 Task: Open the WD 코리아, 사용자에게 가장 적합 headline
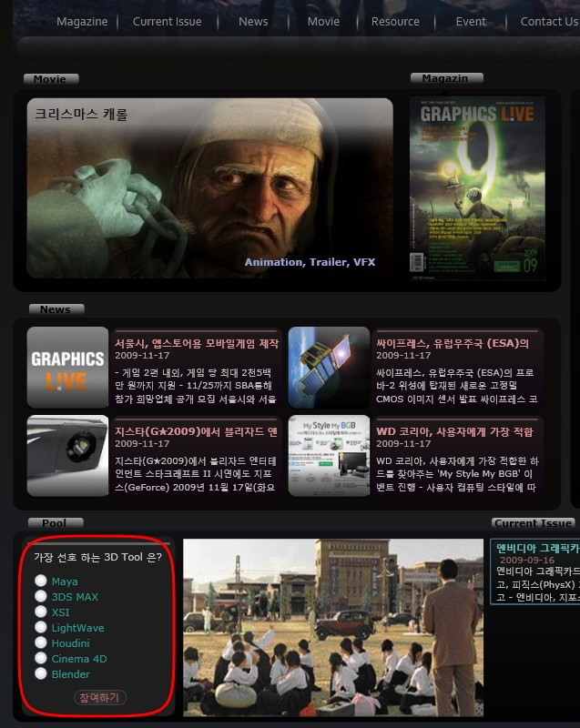(x=454, y=431)
